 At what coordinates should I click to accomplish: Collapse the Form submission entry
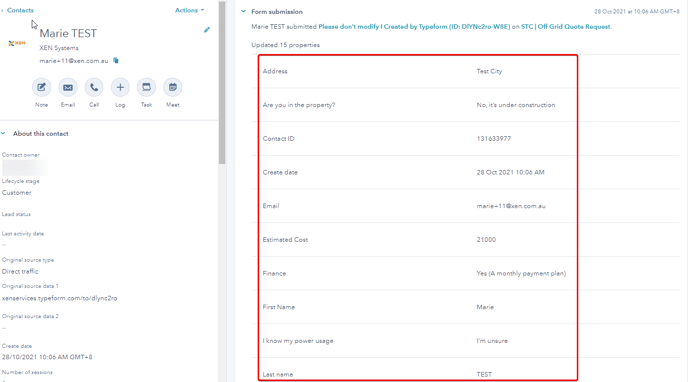[x=244, y=11]
